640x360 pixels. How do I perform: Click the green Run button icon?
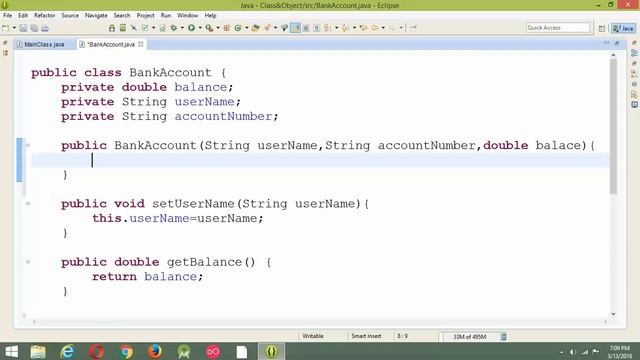click(191, 28)
